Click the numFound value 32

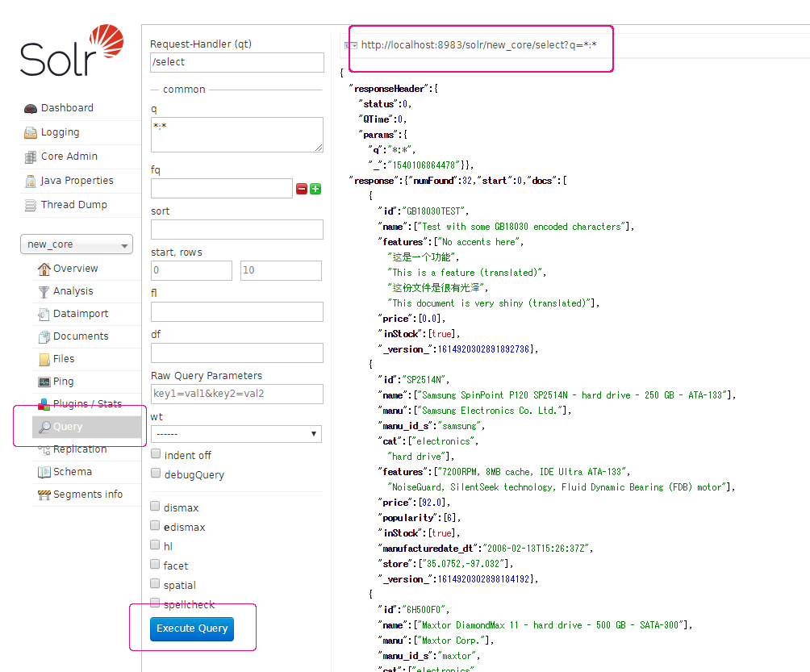coord(467,181)
